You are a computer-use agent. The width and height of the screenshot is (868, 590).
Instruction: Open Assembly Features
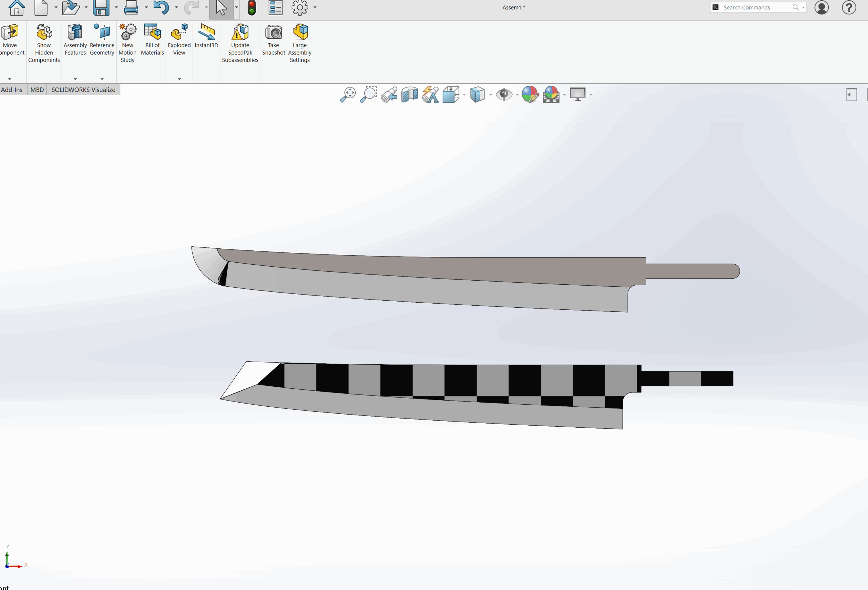point(75,40)
